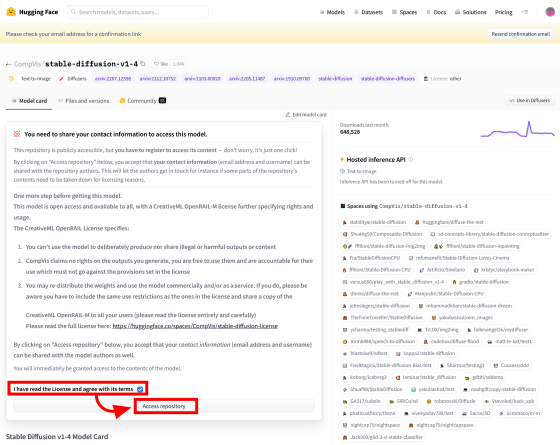Open the play_with_stable_diffusion_v1-4 space
Screen dimensions: 560x445
393,282
